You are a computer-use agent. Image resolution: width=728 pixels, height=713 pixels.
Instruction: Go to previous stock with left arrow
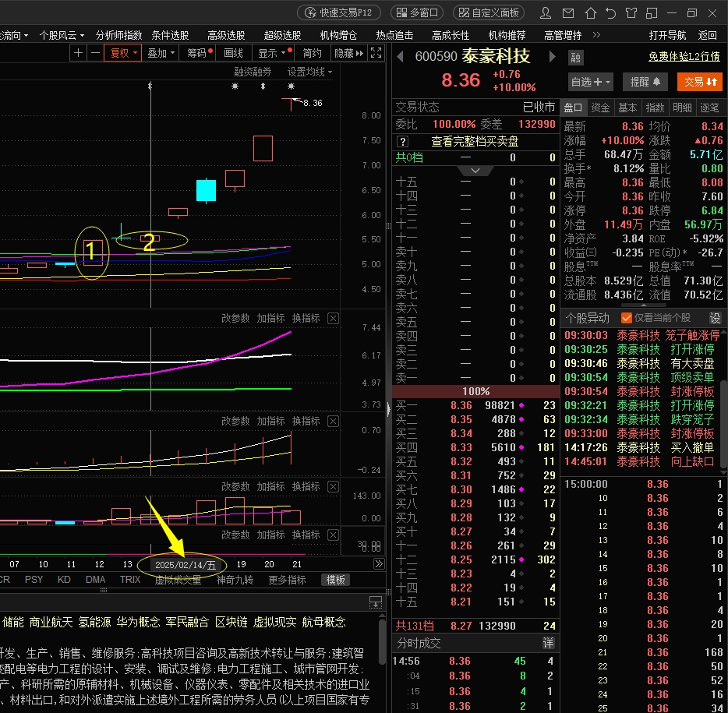(x=400, y=57)
